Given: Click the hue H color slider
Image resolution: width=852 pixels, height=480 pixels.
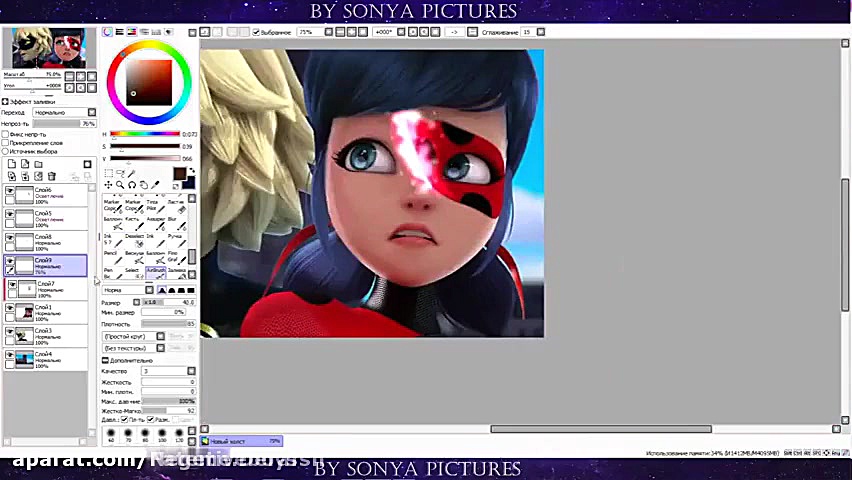Looking at the screenshot, I should click(145, 133).
